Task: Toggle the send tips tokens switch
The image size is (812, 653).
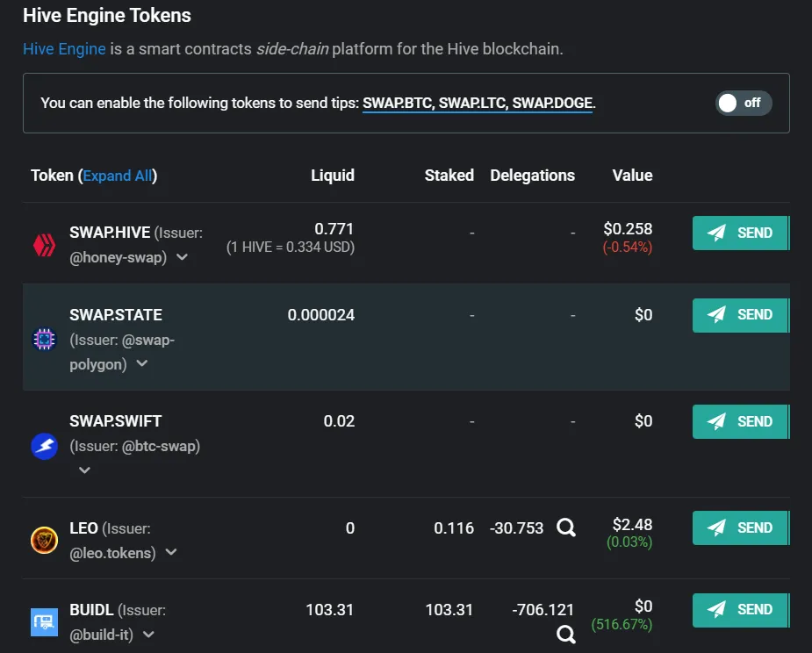Action: click(744, 103)
